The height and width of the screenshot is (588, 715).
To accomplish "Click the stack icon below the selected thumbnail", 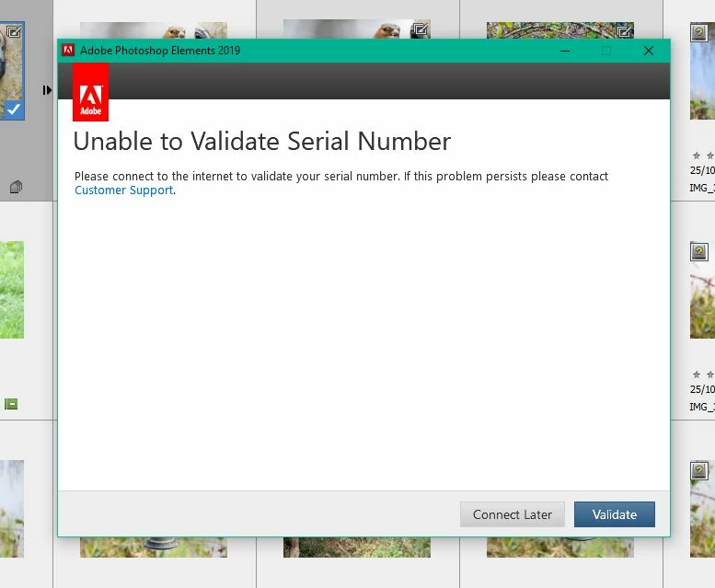I will point(16,187).
